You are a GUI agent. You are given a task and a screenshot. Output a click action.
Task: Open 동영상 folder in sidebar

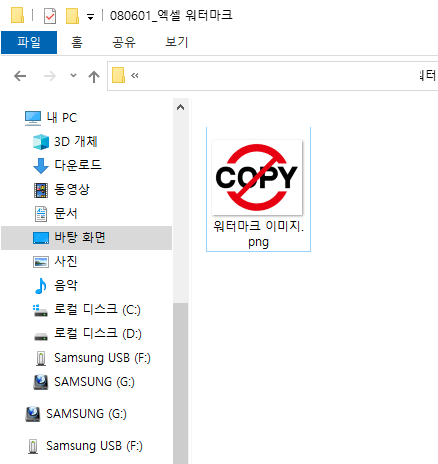click(x=72, y=190)
